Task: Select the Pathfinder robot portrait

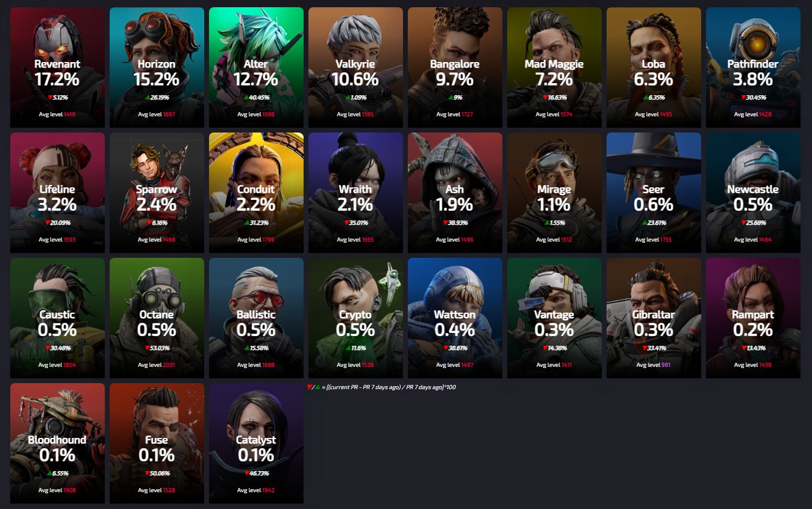Action: click(753, 67)
